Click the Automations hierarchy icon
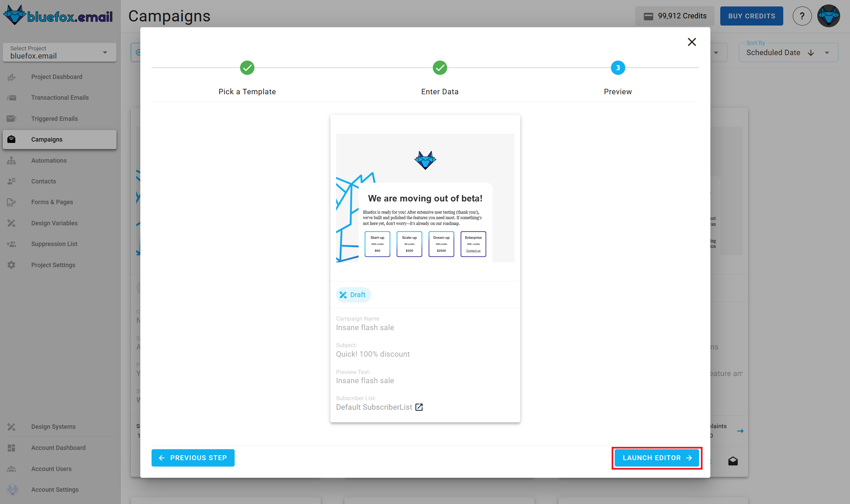The height and width of the screenshot is (504, 850). [12, 160]
